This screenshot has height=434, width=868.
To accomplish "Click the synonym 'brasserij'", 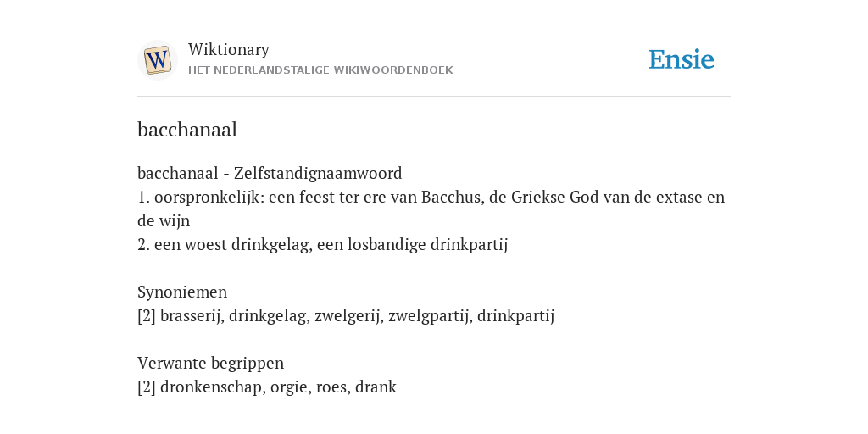I will tap(192, 315).
